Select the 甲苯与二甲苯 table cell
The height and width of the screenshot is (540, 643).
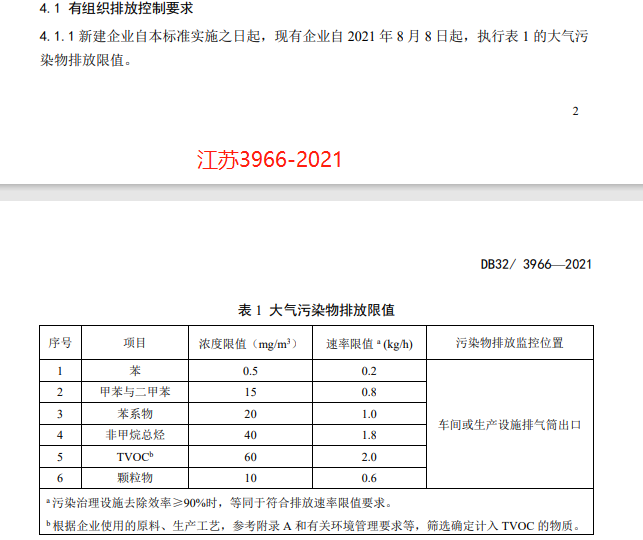tap(135, 392)
